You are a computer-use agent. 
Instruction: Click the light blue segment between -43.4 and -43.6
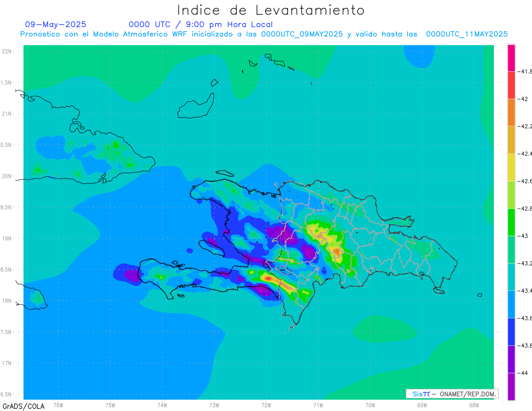click(x=511, y=305)
